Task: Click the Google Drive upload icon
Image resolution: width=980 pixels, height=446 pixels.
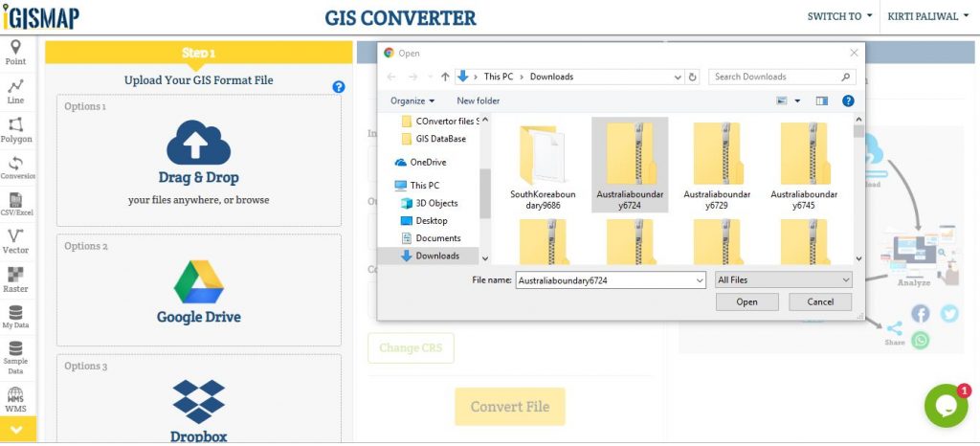Action: (x=198, y=283)
